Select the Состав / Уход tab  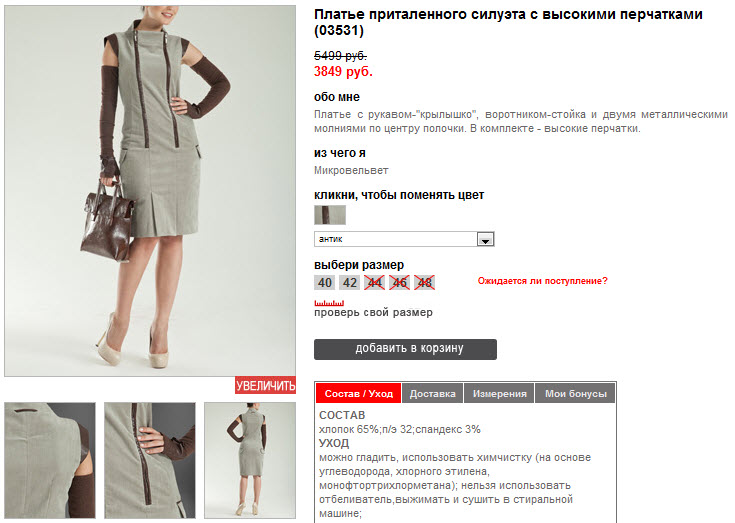point(359,394)
